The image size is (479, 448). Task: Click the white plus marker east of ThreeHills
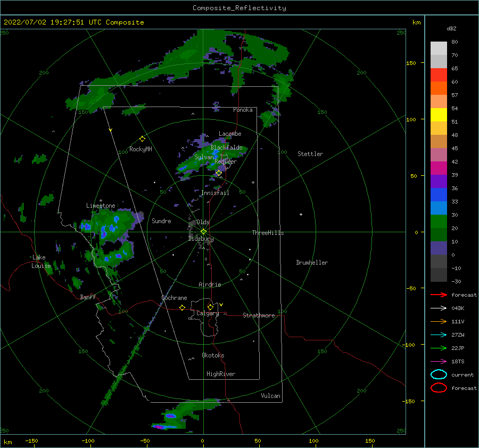click(301, 214)
